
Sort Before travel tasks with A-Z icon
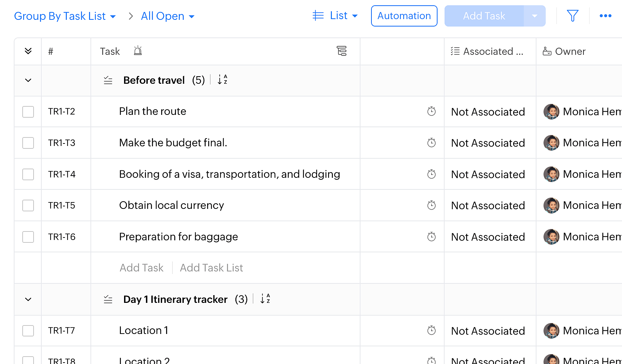click(x=222, y=80)
